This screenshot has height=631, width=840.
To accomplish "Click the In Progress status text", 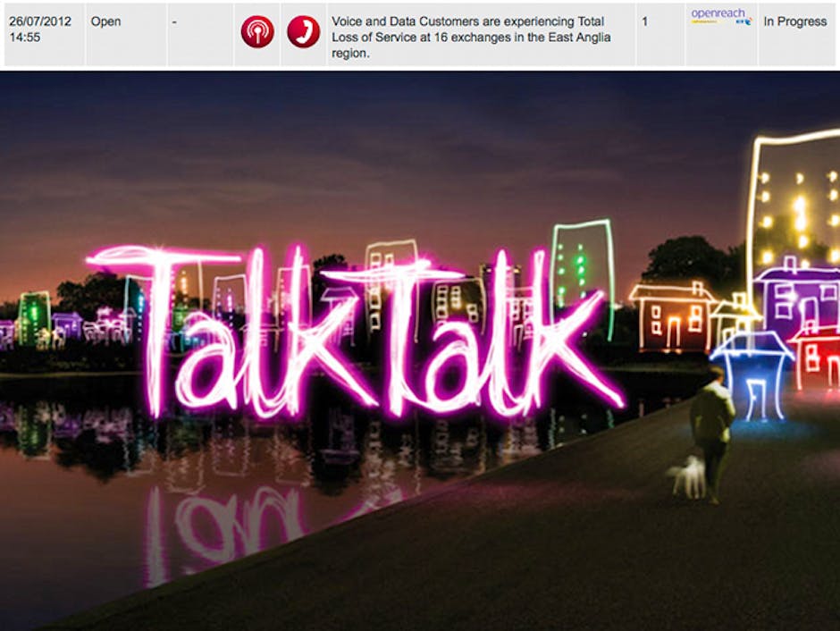I will pos(794,21).
